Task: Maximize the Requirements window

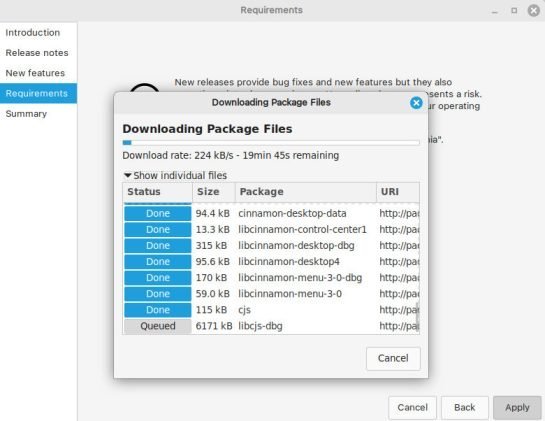Action: click(x=514, y=11)
